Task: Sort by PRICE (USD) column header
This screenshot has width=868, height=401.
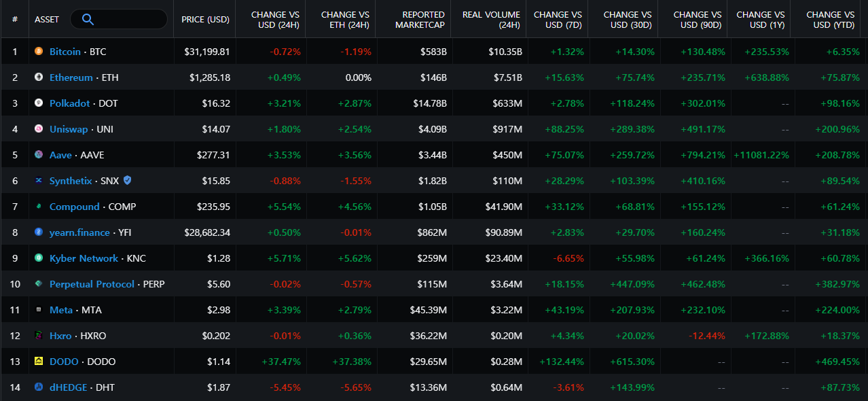Action: (x=205, y=19)
